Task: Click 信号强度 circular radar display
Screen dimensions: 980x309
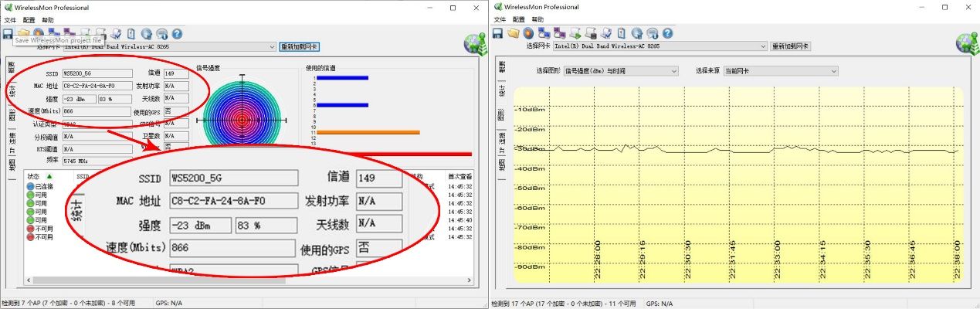Action: coord(242,118)
